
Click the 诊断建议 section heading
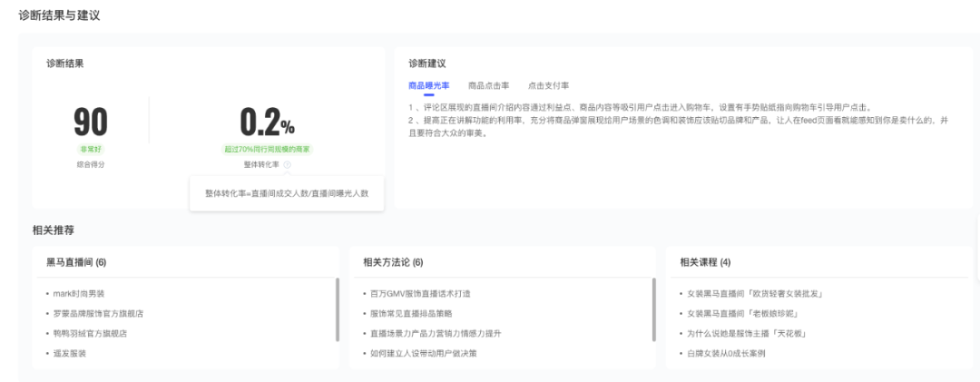[x=426, y=64]
